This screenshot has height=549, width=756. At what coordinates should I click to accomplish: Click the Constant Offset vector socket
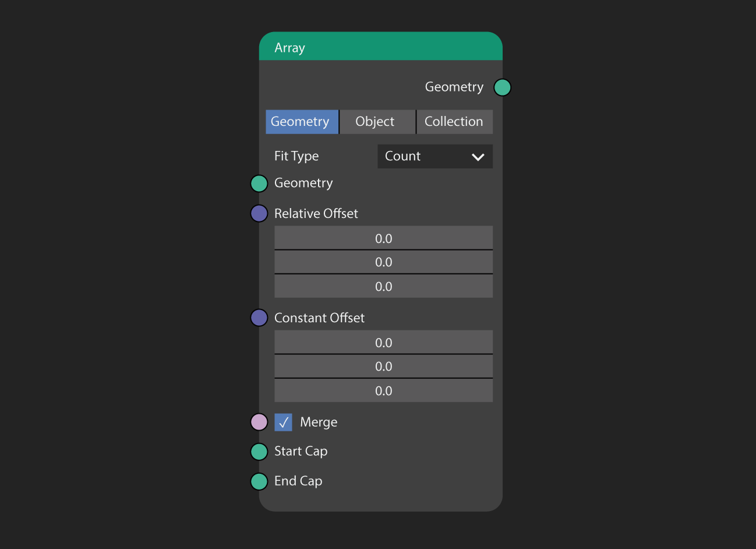(259, 318)
